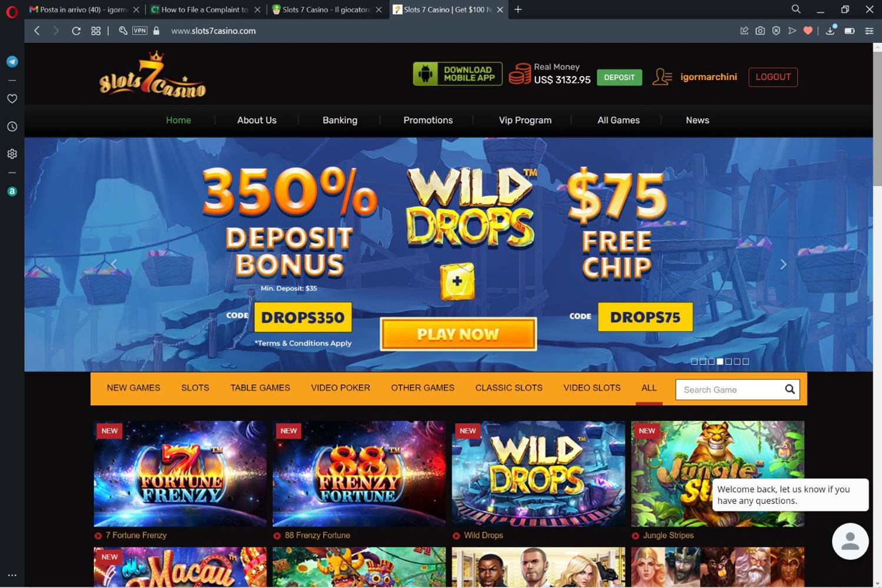This screenshot has width=882, height=588.
Task: Click the browser reload icon
Action: (76, 31)
